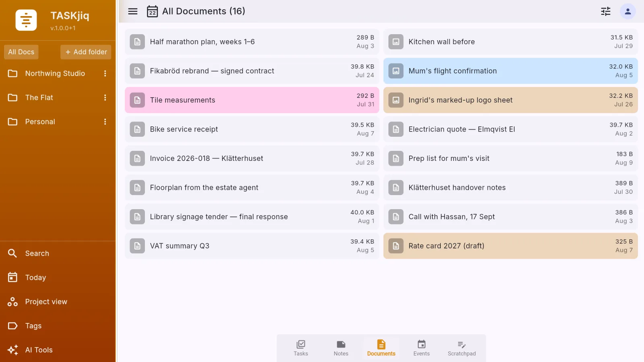Open Fikabröd rebrand signed contract document
Screen dimensions: 644x362
point(252,71)
